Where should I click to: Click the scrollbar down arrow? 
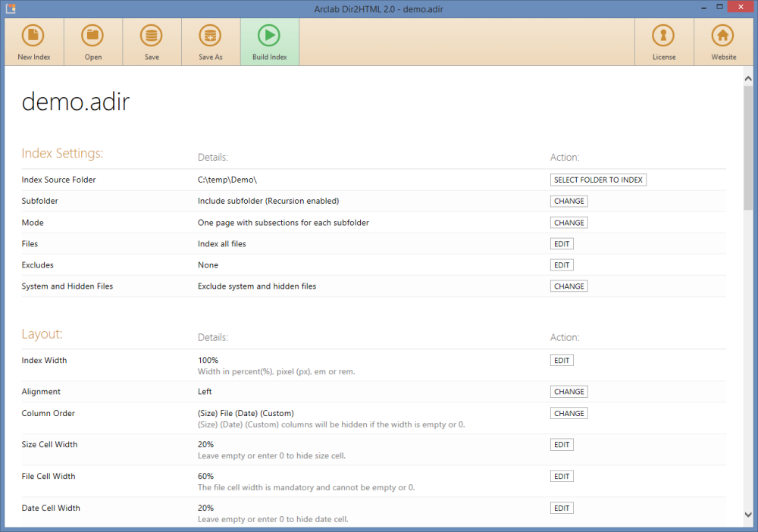pos(748,513)
